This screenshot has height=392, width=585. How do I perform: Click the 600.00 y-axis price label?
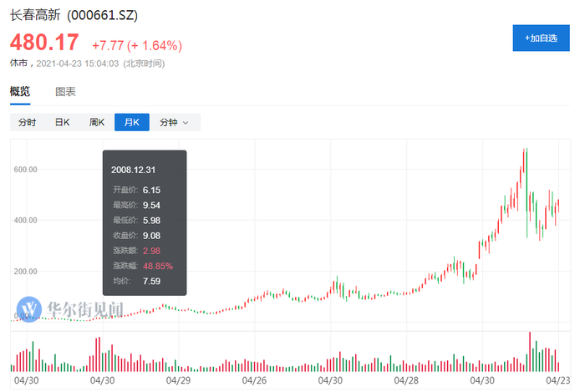(27, 170)
